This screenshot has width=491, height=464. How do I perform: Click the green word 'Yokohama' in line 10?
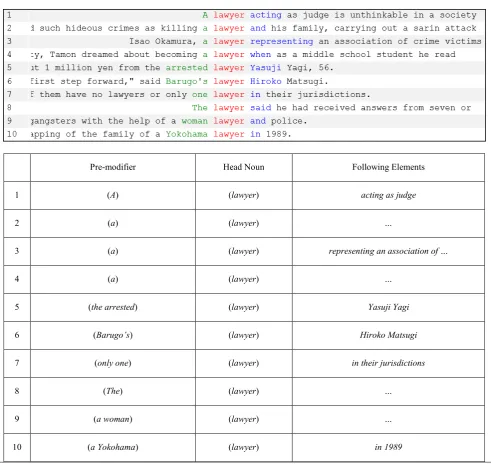pos(187,134)
